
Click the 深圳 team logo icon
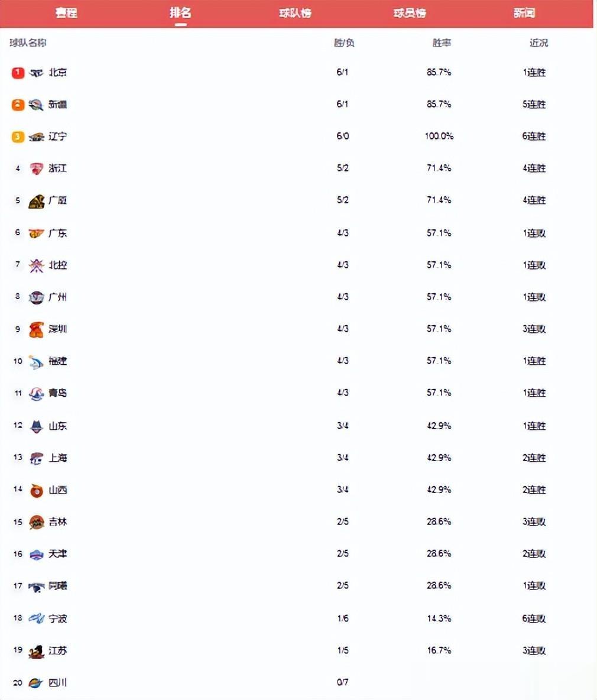tap(36, 329)
